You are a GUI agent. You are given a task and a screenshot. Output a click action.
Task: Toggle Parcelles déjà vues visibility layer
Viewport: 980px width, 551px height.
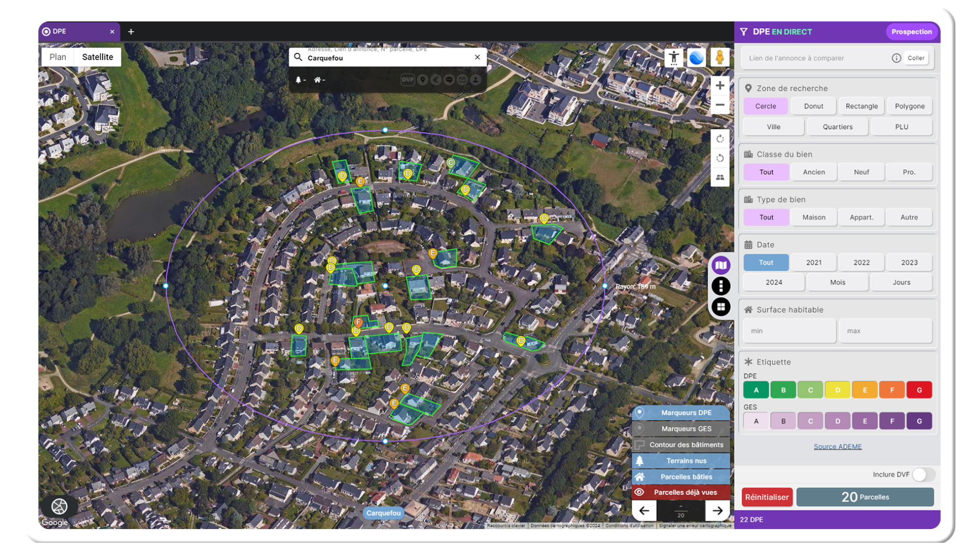681,492
